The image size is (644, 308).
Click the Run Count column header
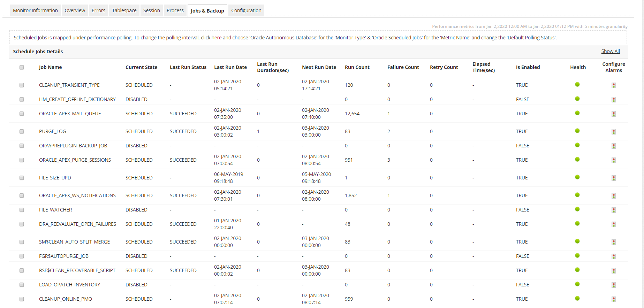click(x=357, y=67)
